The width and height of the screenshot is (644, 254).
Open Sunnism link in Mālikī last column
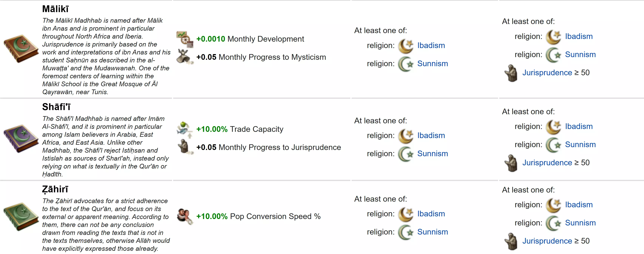[x=580, y=55]
